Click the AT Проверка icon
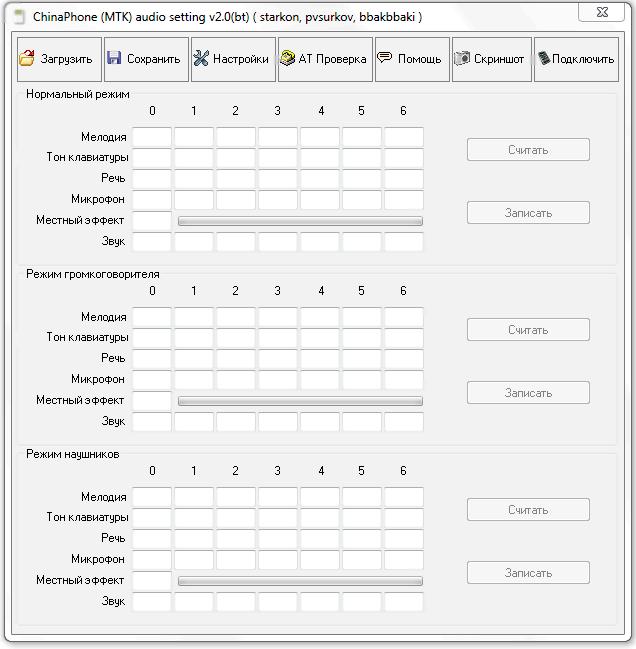This screenshot has width=636, height=649. (287, 59)
